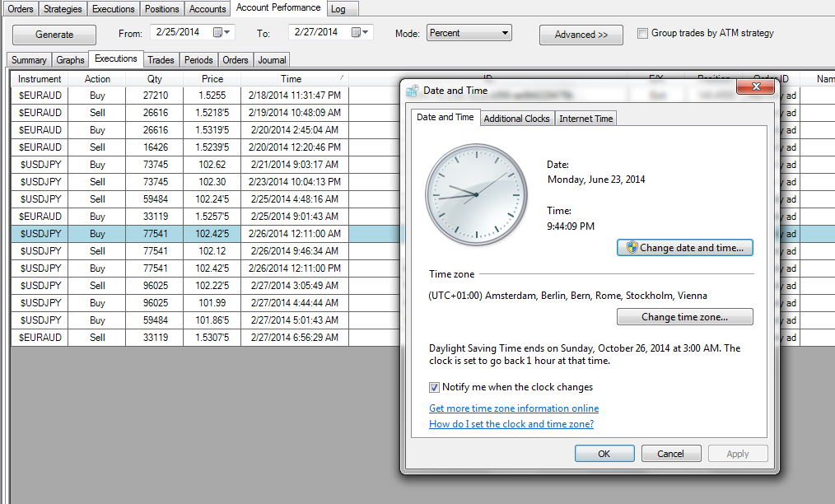Select the row priced 1.5307'5

pyautogui.click(x=212, y=338)
